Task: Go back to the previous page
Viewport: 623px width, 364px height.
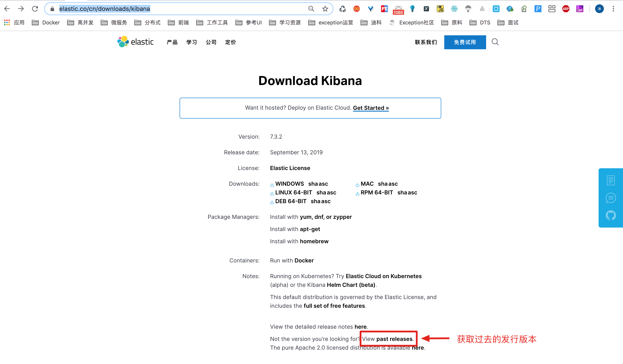Action: point(7,9)
